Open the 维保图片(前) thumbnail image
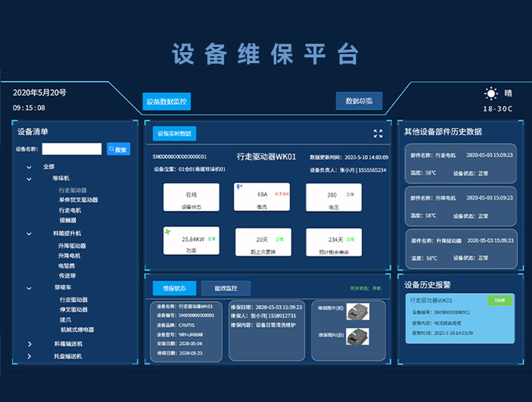The height and width of the screenshot is (402, 532). (358, 312)
